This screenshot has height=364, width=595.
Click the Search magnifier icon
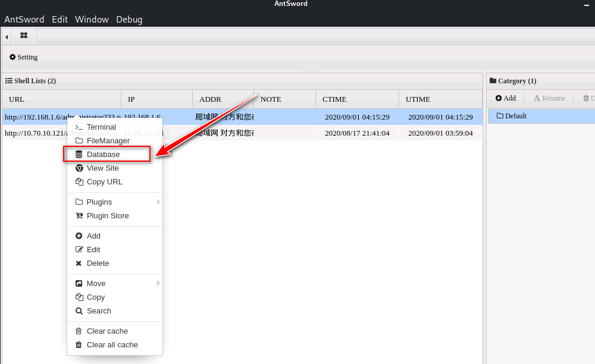tap(79, 311)
